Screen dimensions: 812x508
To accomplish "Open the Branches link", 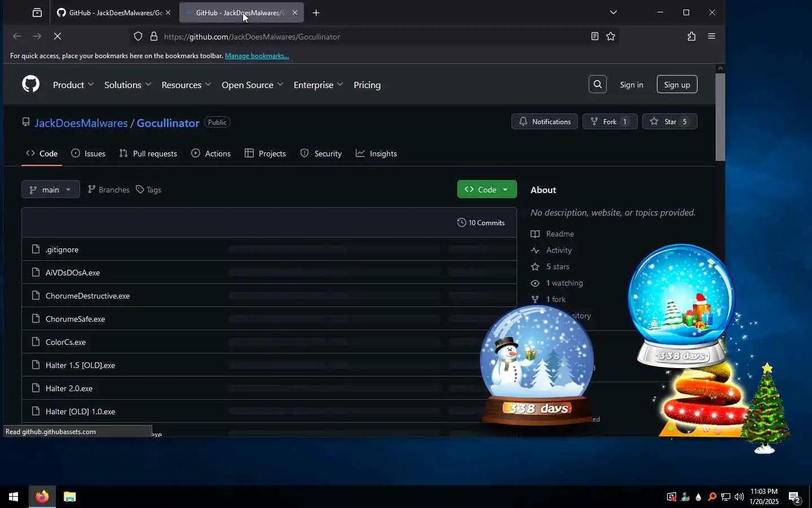I will [109, 190].
